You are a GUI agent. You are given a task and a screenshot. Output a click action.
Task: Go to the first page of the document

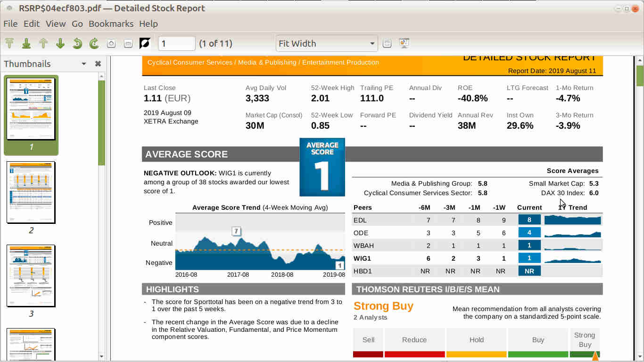tap(9, 43)
